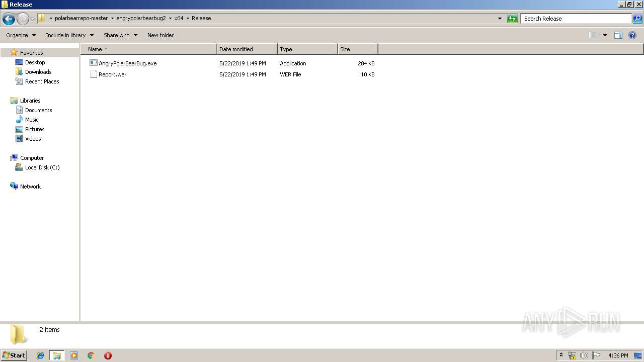This screenshot has width=644, height=362.
Task: Click the Change your view icon
Action: click(x=593, y=35)
